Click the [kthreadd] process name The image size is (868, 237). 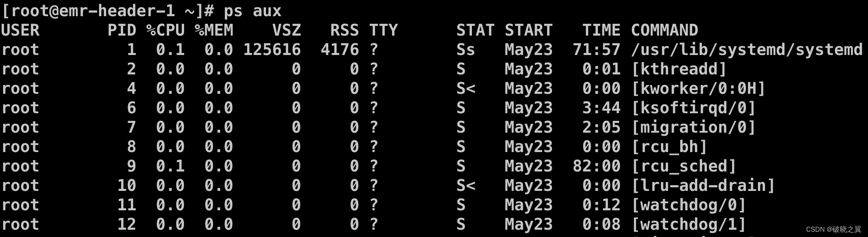679,69
